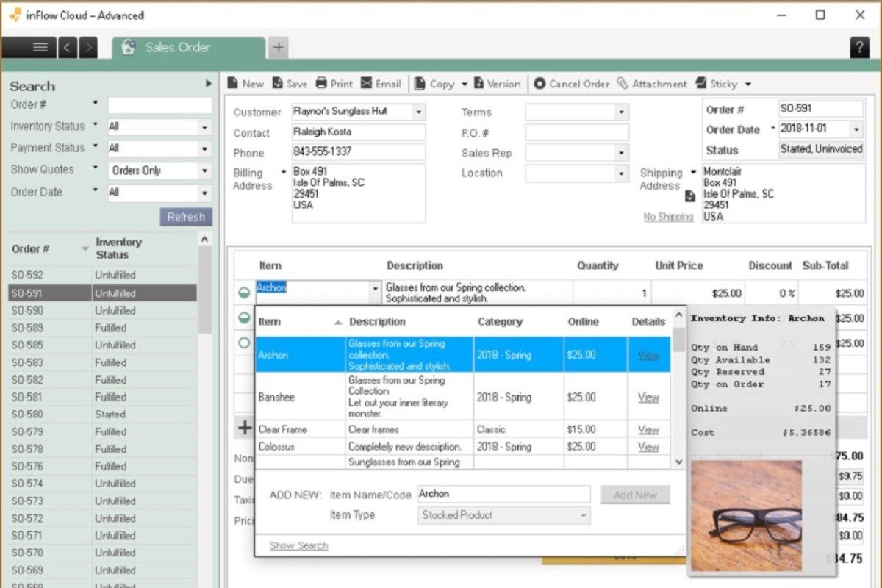Select order SO-580 in the list

coord(103,414)
